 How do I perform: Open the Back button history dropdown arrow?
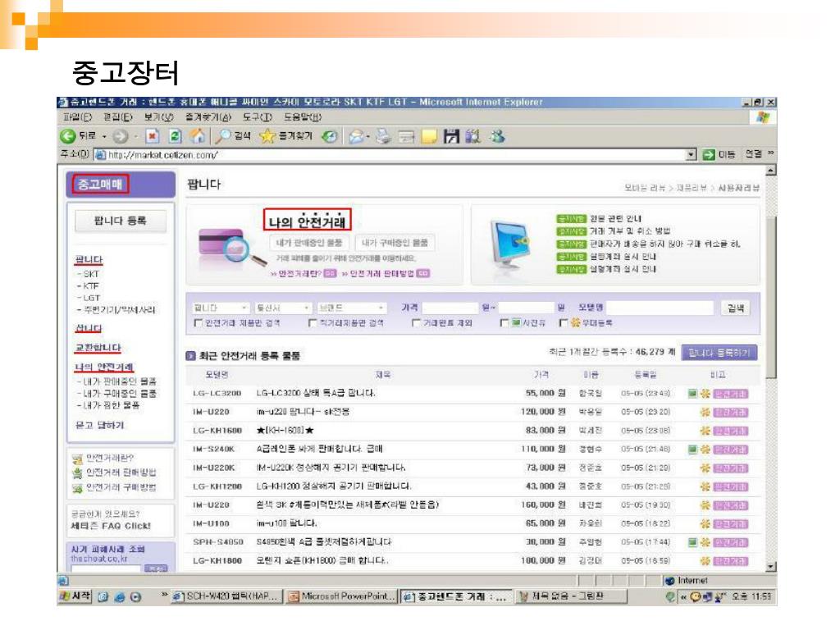[104, 137]
